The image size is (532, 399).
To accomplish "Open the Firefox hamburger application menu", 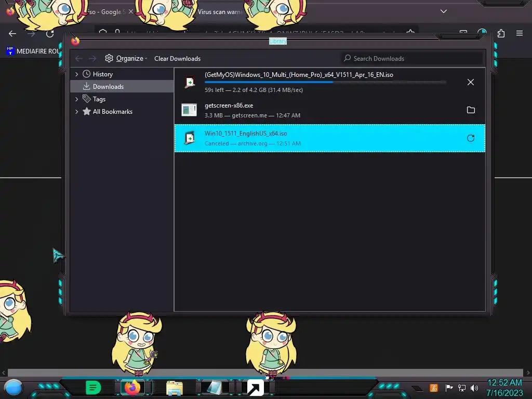I will tap(520, 33).
